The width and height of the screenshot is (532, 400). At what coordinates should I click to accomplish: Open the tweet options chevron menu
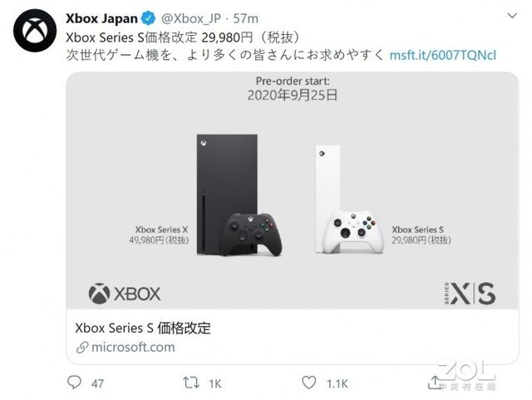tap(512, 16)
